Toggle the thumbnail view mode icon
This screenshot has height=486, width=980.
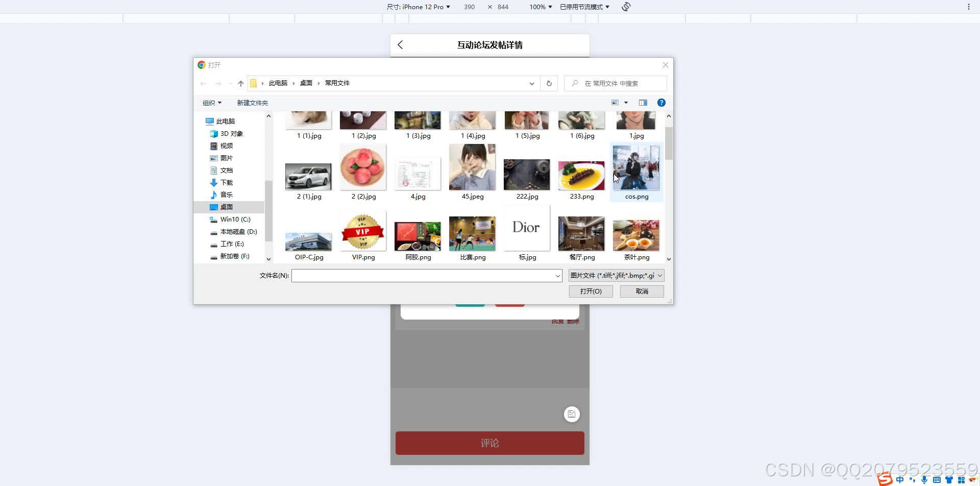point(615,102)
